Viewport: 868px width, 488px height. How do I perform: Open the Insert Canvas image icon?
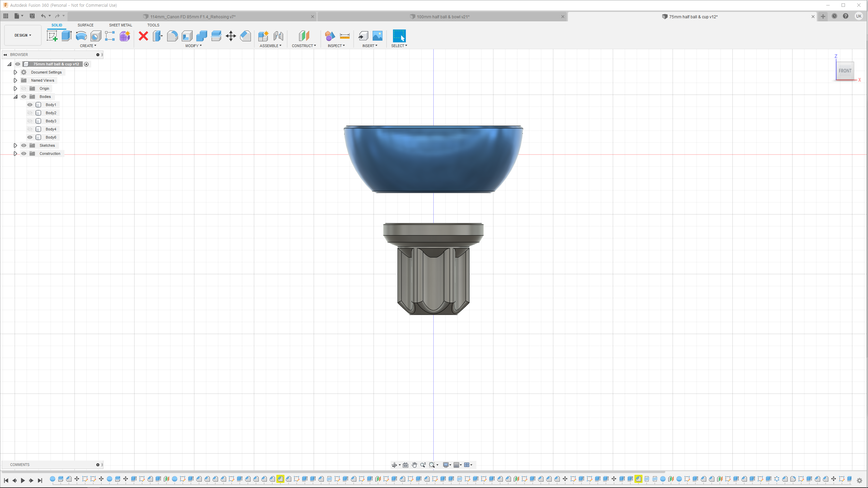(377, 36)
